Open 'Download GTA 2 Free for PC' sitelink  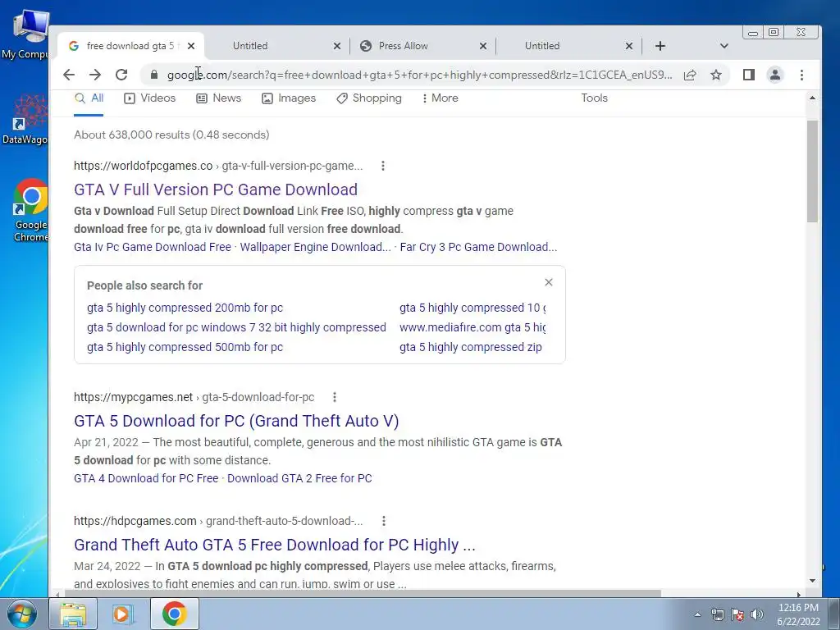(299, 478)
